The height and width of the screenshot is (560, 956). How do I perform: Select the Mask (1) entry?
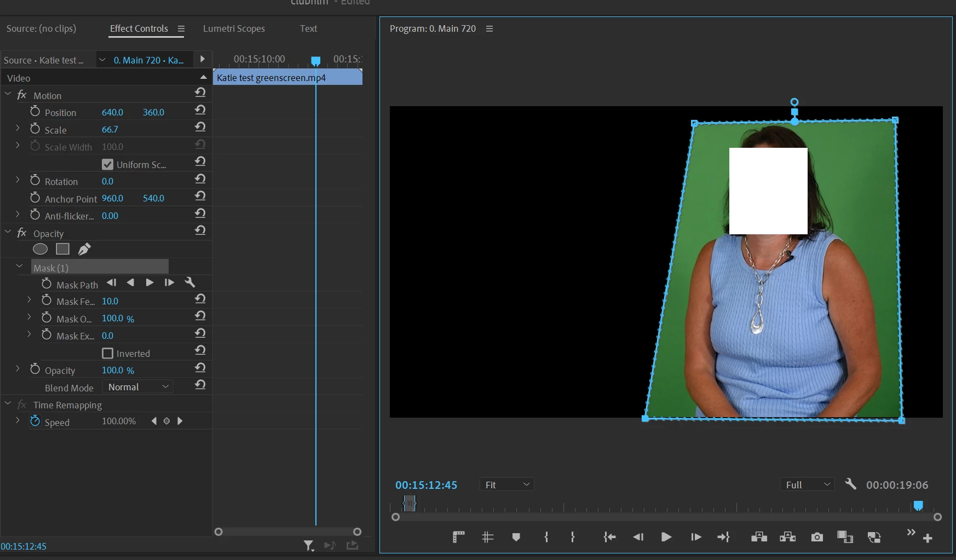click(100, 267)
